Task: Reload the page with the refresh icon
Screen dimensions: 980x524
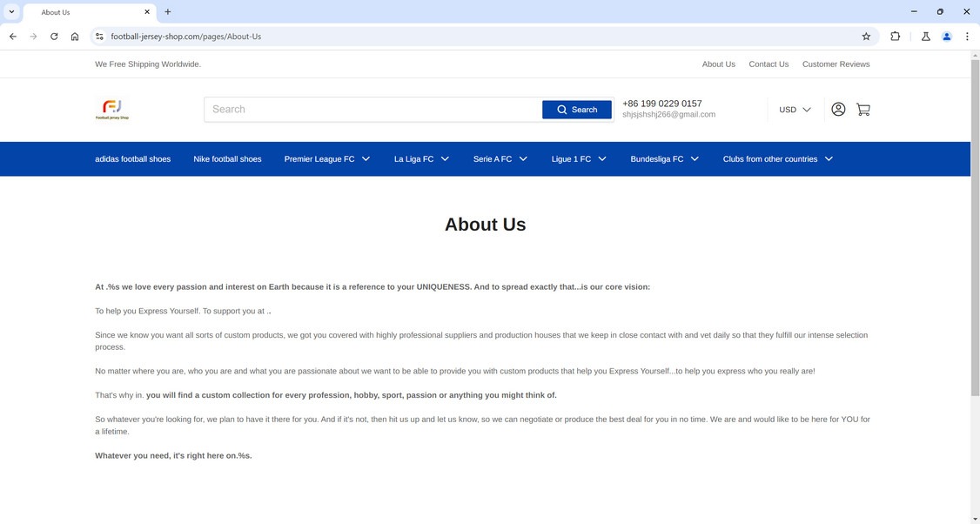Action: [54, 37]
